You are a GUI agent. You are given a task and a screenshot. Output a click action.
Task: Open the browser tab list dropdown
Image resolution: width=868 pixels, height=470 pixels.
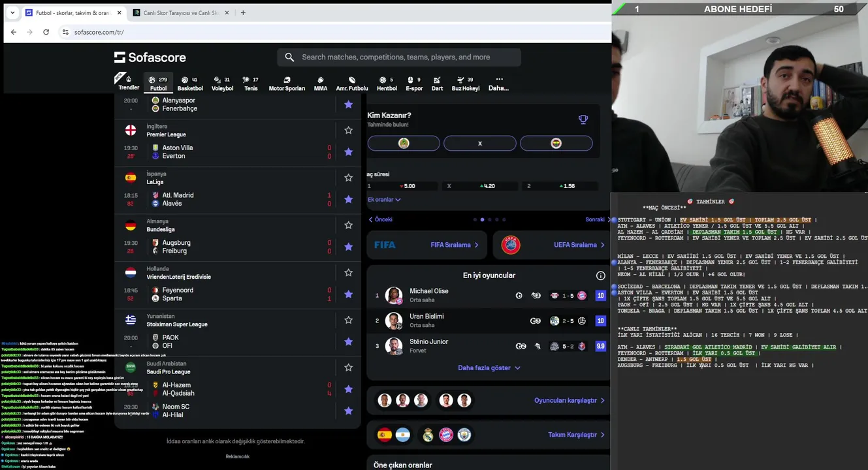(x=12, y=12)
